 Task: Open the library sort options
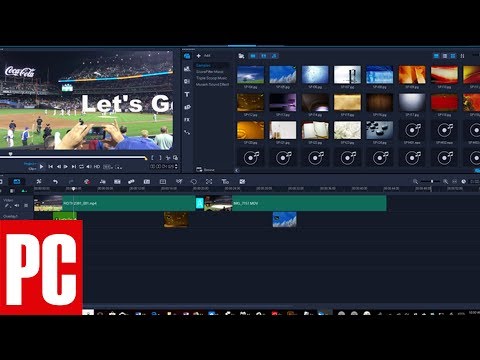pyautogui.click(x=462, y=56)
